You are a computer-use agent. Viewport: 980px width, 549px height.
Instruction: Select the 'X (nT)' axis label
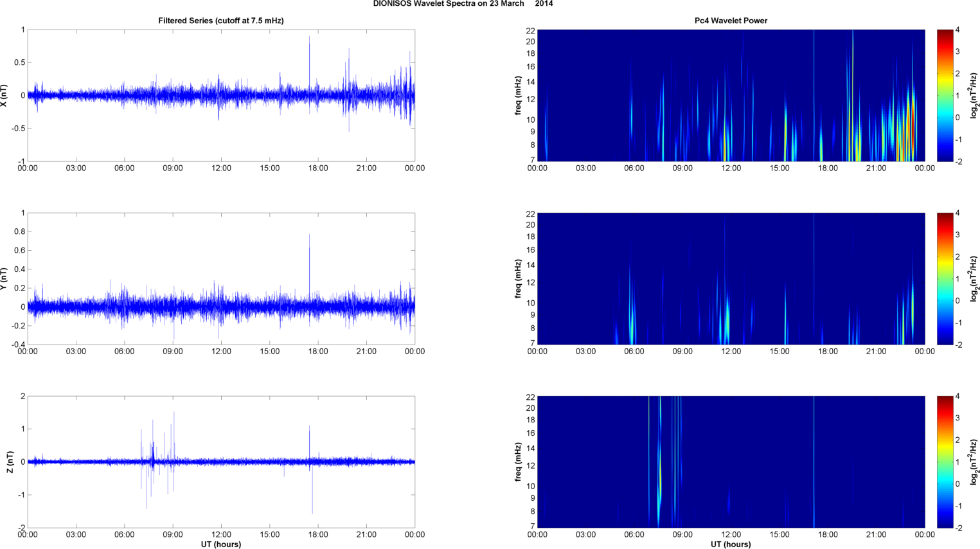pyautogui.click(x=4, y=96)
